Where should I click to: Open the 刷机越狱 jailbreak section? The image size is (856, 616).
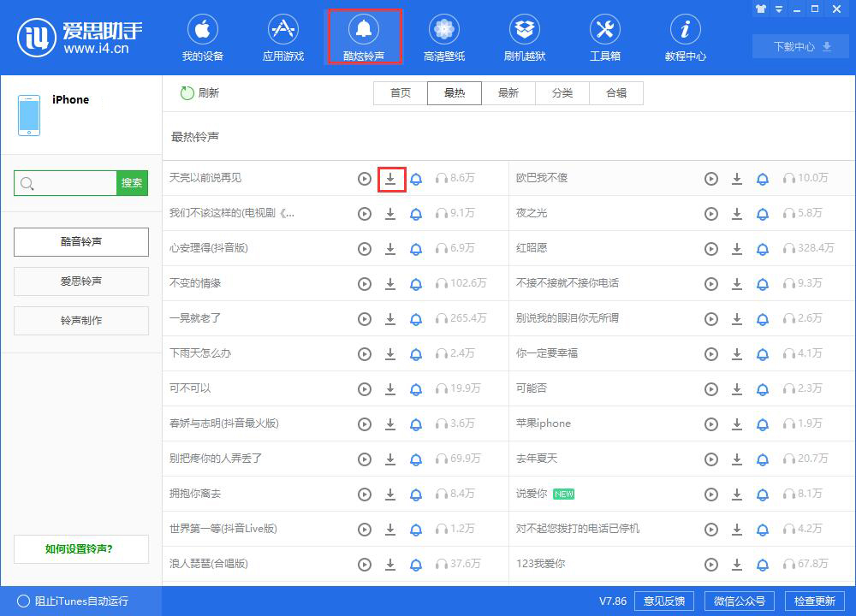coord(524,37)
